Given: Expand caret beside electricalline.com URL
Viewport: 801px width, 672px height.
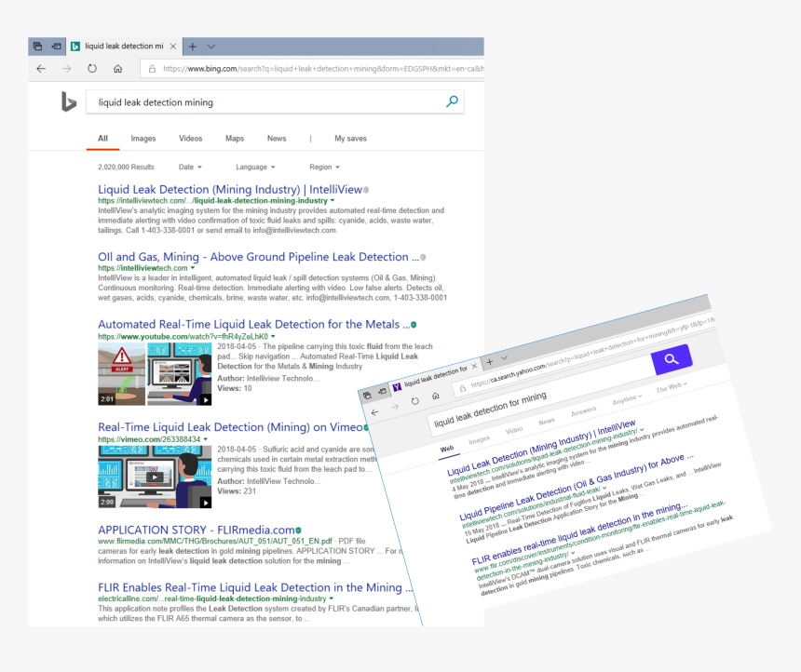Looking at the screenshot, I should click(x=332, y=598).
